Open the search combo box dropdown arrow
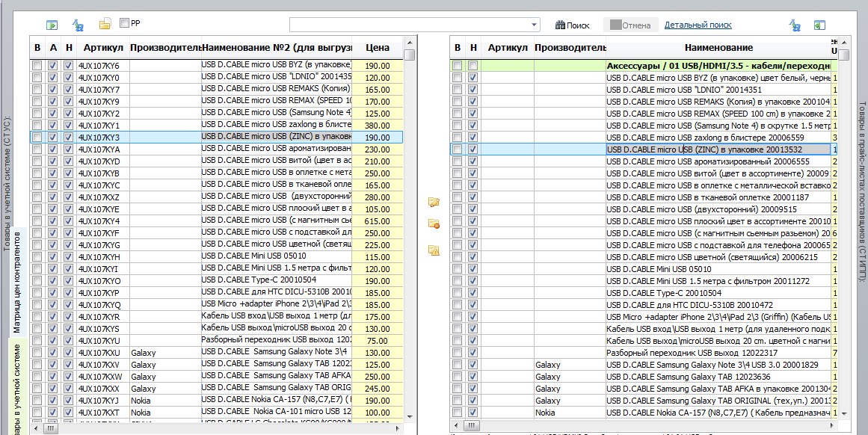 coord(535,25)
